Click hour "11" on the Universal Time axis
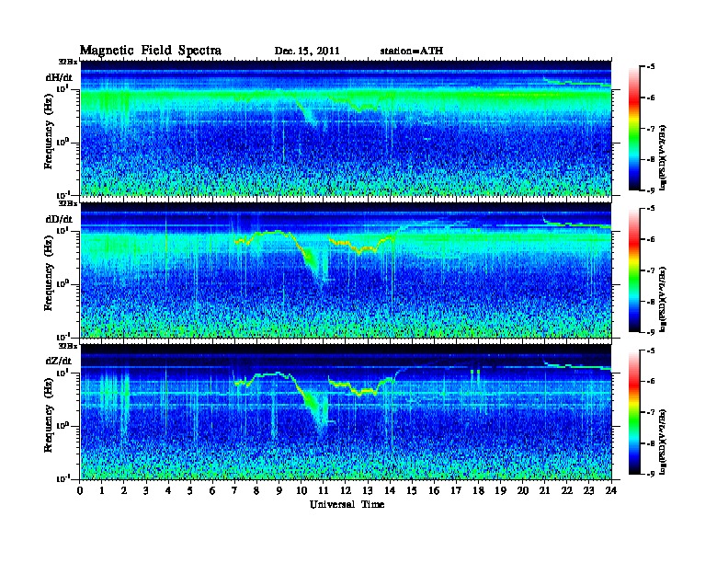Image resolution: width=728 pixels, height=563 pixels. click(x=324, y=491)
